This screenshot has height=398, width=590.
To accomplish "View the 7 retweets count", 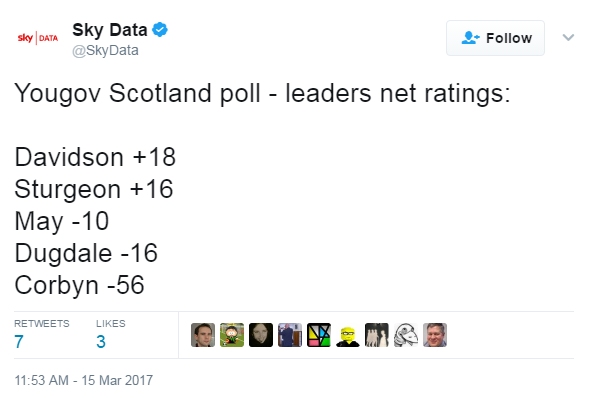I will [x=19, y=342].
